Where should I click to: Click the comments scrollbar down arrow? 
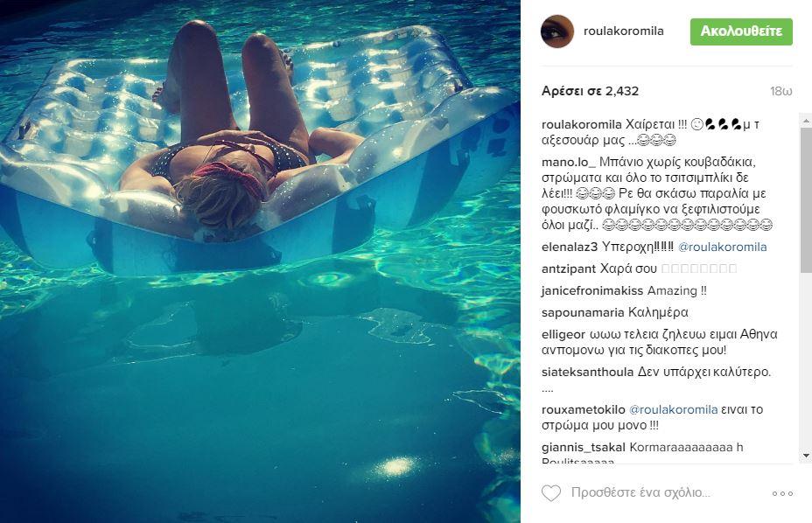coord(806,456)
